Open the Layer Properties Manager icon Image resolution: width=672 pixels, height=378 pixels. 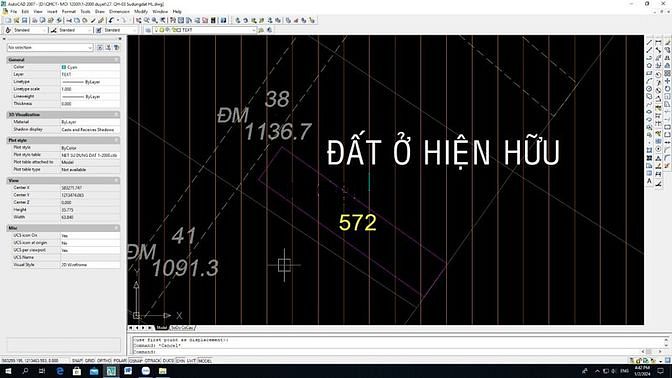point(148,30)
